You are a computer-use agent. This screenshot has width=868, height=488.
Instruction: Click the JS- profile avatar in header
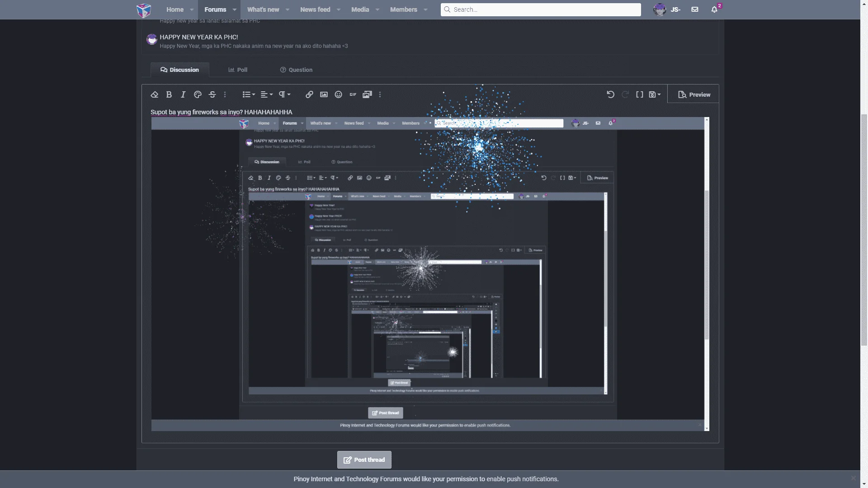click(660, 9)
